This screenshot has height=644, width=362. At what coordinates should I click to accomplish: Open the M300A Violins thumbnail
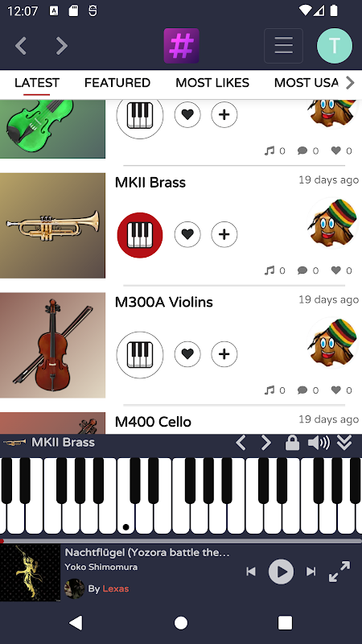pos(52,345)
